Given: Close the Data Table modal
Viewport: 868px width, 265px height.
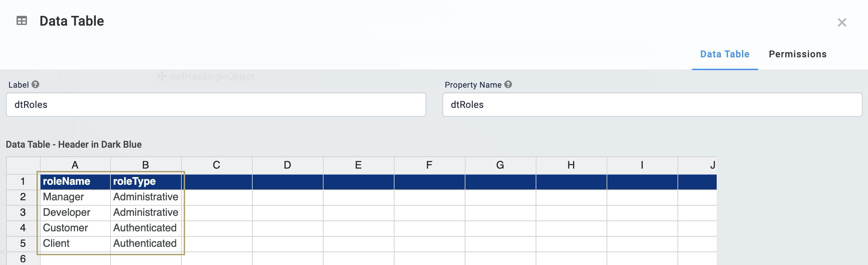Looking at the screenshot, I should click(842, 23).
